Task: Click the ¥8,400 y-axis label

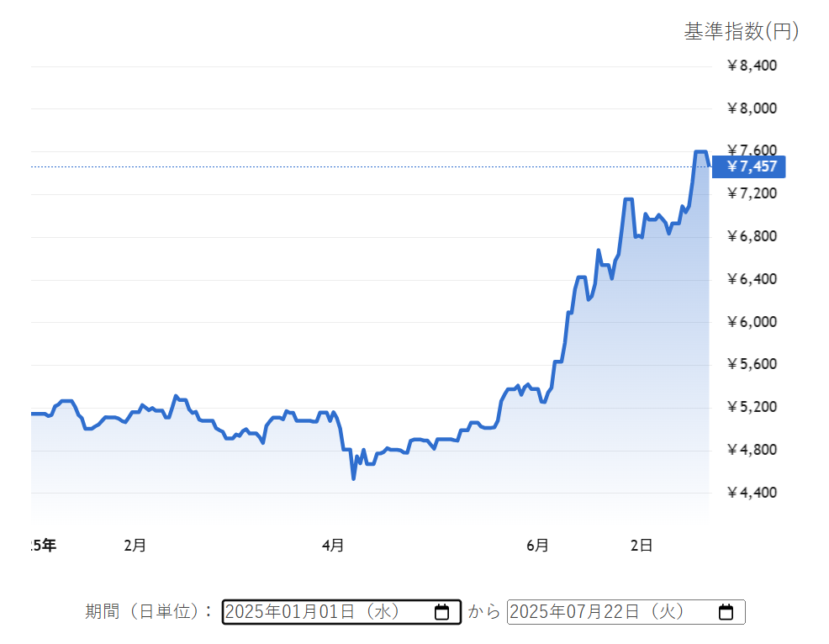Action: [752, 66]
